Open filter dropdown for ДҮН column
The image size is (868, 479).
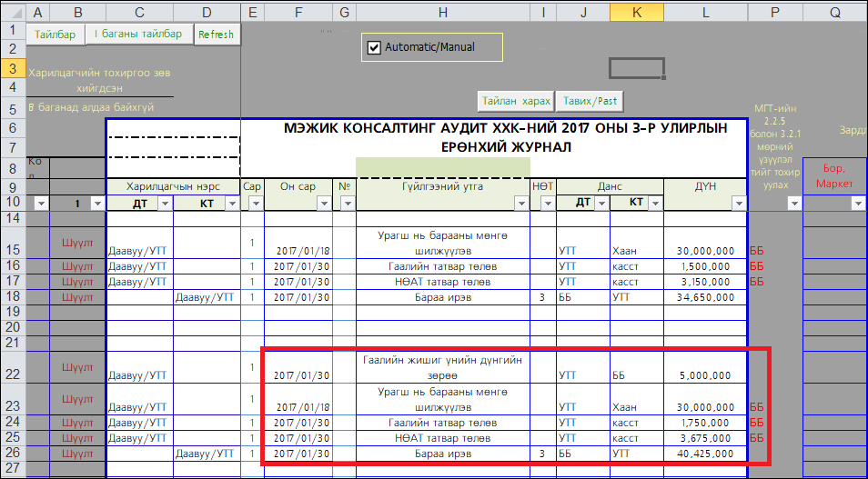point(737,204)
